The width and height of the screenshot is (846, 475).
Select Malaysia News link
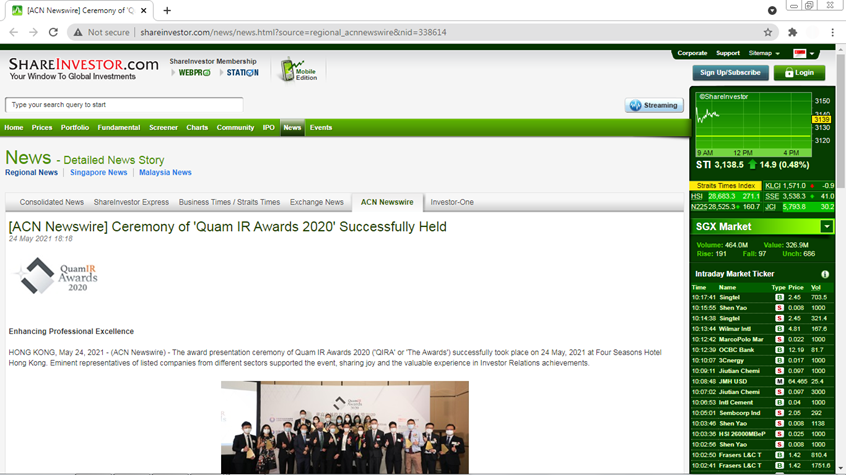click(165, 172)
